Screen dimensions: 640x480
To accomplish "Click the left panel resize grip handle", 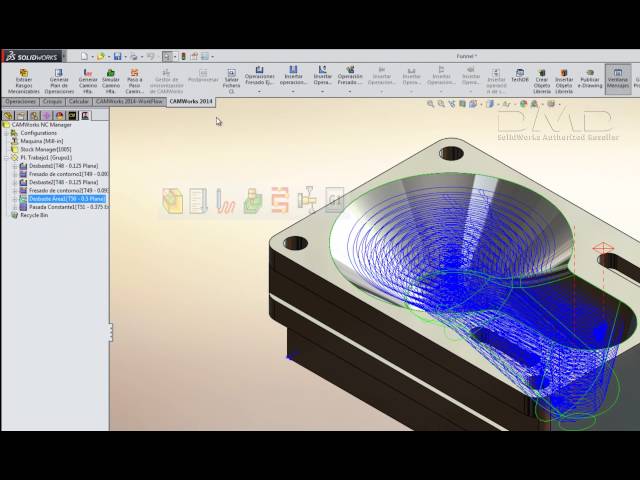I will (110, 333).
